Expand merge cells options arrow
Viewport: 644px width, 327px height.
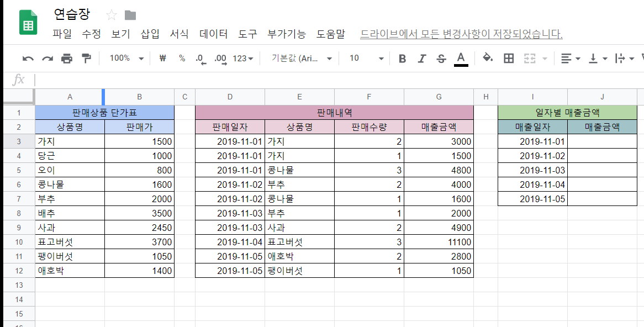(545, 59)
